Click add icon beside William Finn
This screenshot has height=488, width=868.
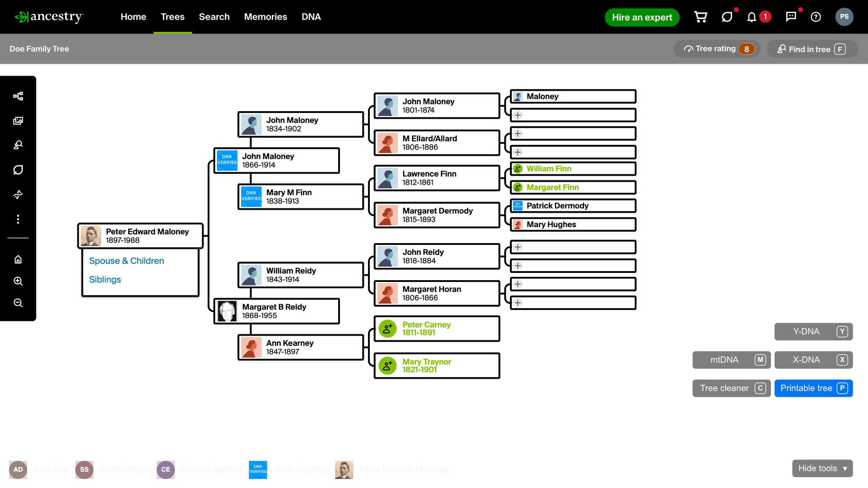pos(518,169)
